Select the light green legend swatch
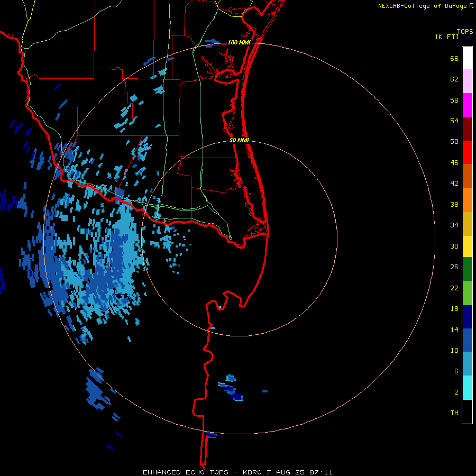476x476 pixels. point(467,293)
